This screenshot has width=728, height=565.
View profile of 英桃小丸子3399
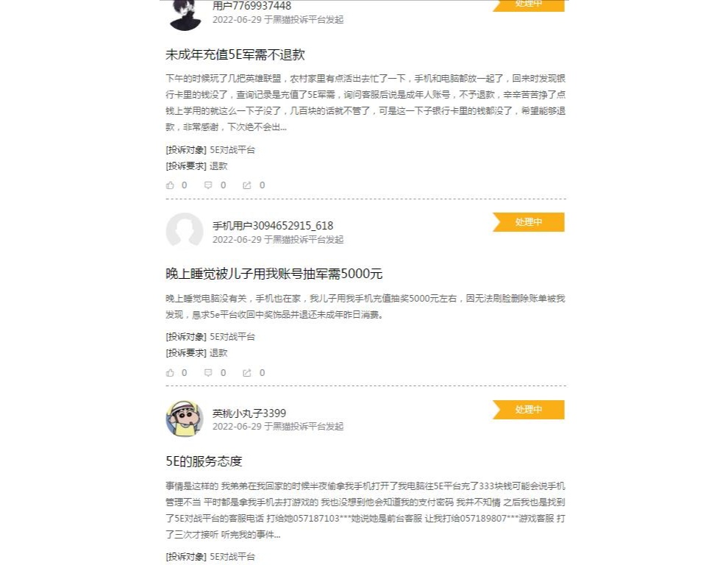point(249,413)
